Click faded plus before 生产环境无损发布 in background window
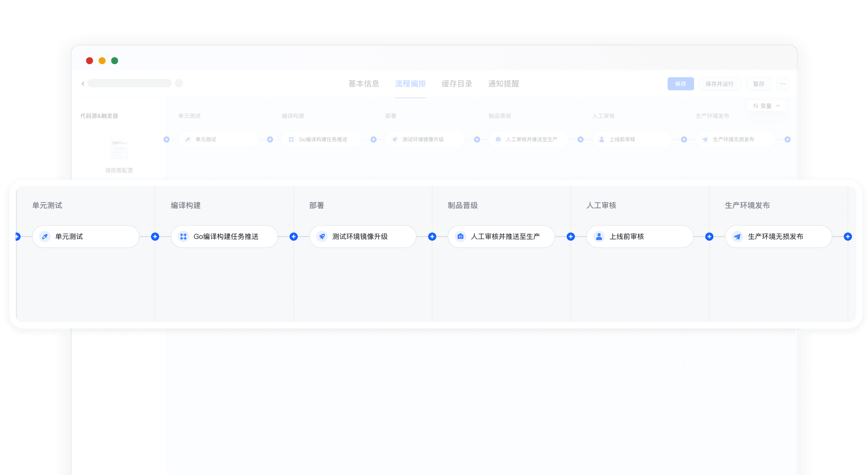The width and height of the screenshot is (868, 475). click(x=684, y=139)
